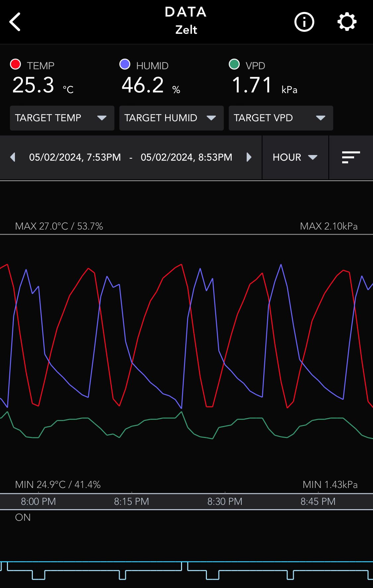Tap the end date 05/02/2024, 8:53PM

pyautogui.click(x=186, y=157)
